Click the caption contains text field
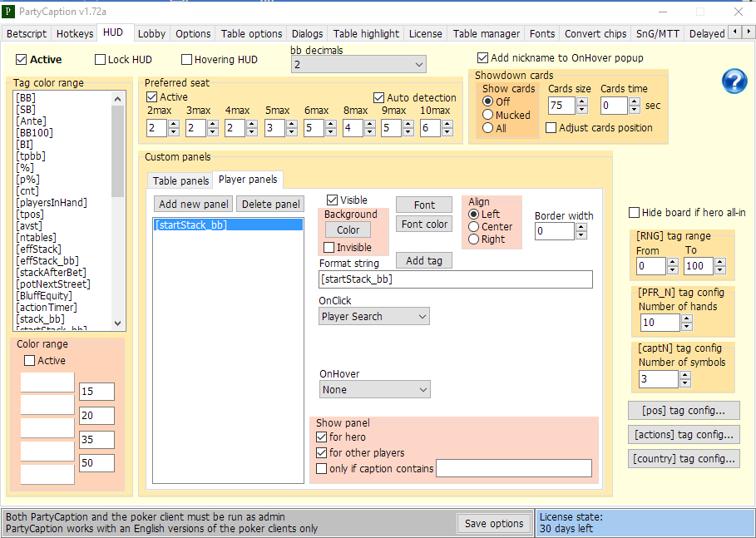Viewport: 756px width, 538px height. (x=514, y=468)
